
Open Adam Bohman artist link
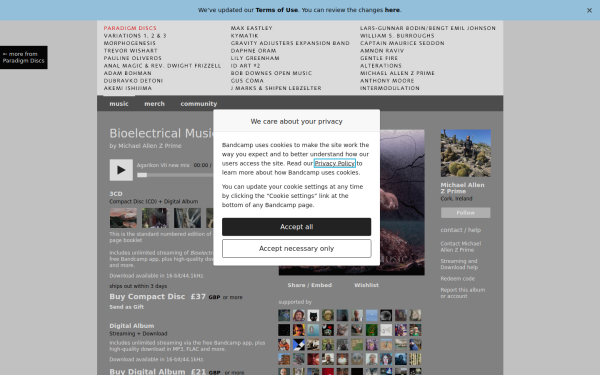pos(127,73)
